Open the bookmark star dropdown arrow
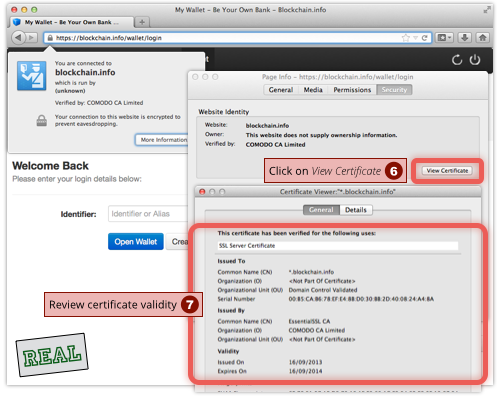500x396 pixels. [415, 38]
